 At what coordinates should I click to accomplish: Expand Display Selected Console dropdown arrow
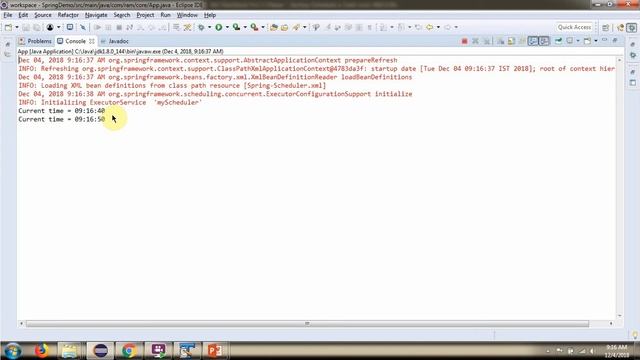click(x=578, y=41)
